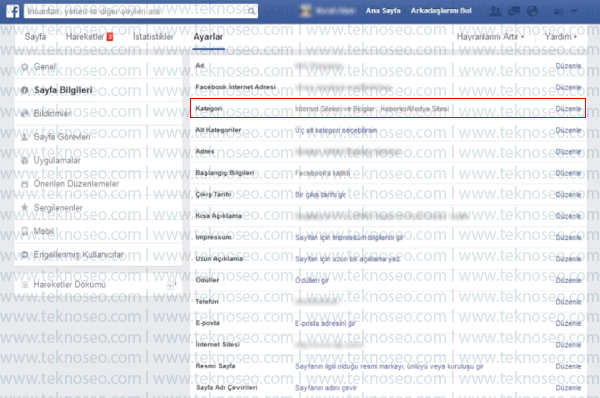Click Düzenle for the E-posta row
The height and width of the screenshot is (398, 600).
pos(568,323)
